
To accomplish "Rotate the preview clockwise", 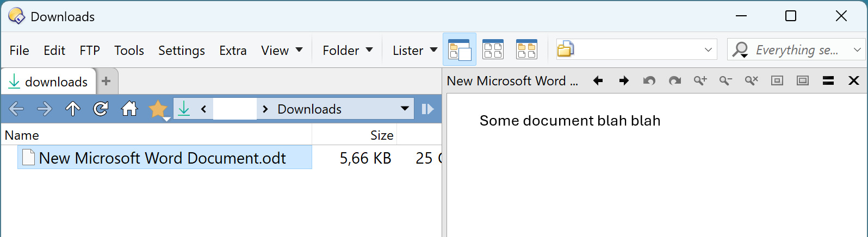I will tap(675, 81).
